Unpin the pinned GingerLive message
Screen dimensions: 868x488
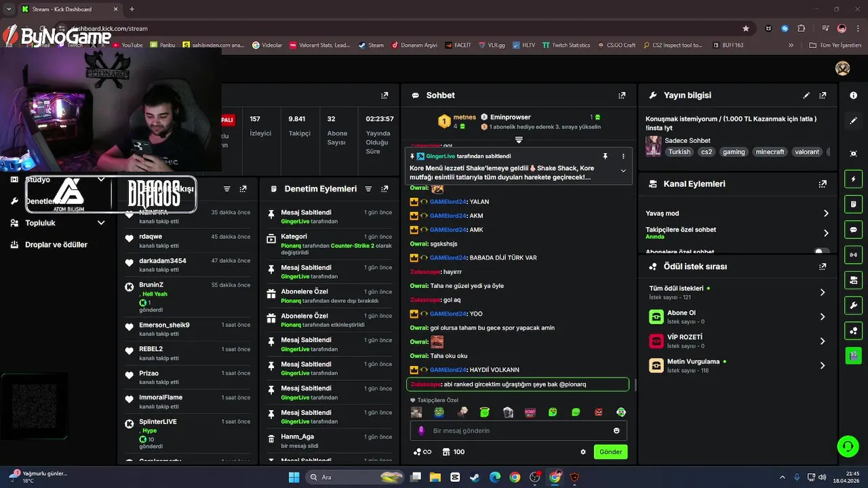[606, 156]
